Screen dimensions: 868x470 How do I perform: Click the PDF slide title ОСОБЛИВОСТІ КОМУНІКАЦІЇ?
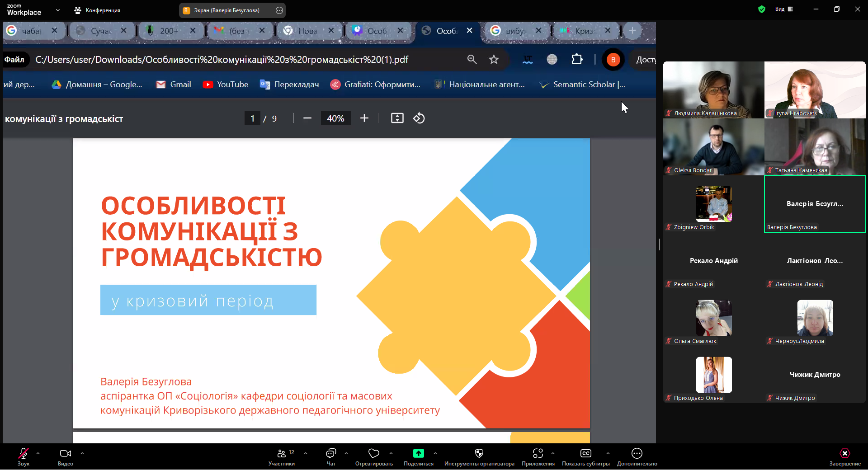coord(211,231)
